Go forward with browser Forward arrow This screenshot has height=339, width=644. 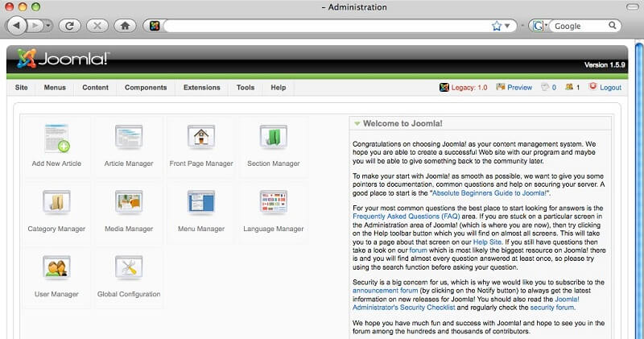pyautogui.click(x=35, y=26)
